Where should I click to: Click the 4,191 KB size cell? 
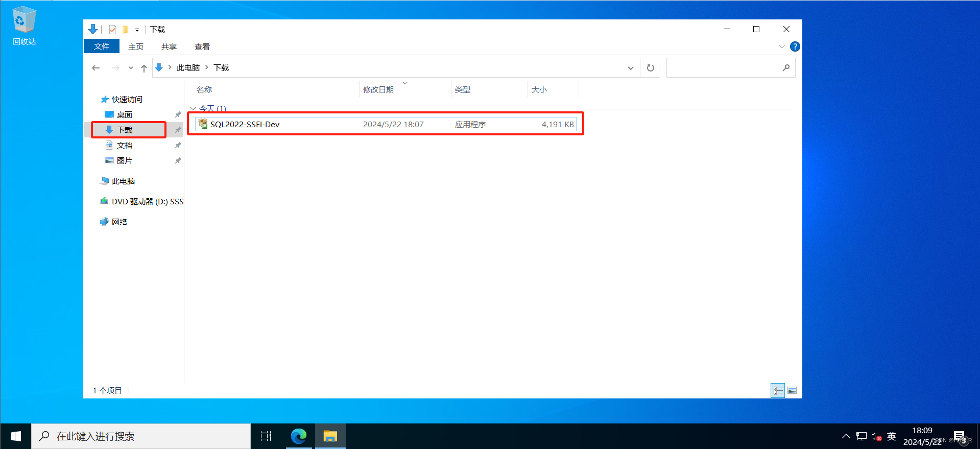[x=558, y=124]
